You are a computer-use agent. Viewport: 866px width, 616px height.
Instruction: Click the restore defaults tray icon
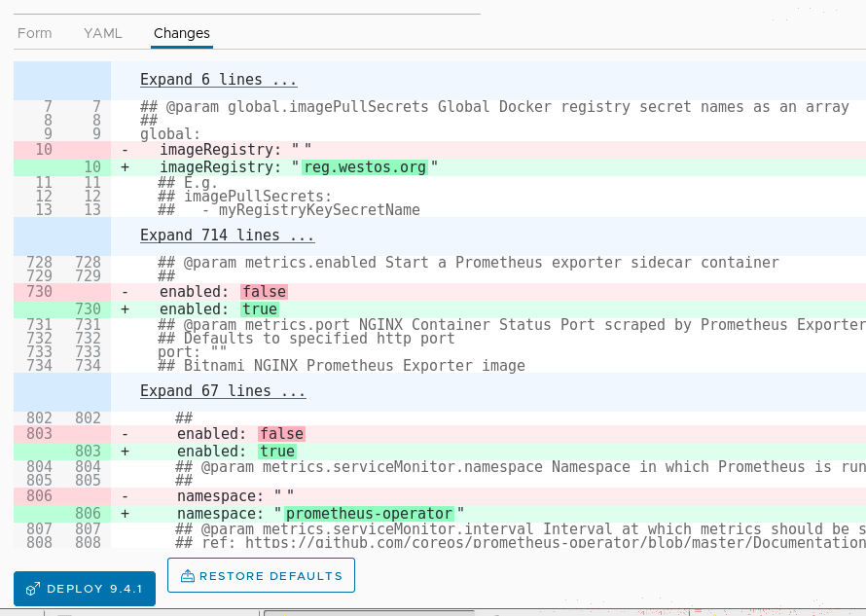[188, 576]
